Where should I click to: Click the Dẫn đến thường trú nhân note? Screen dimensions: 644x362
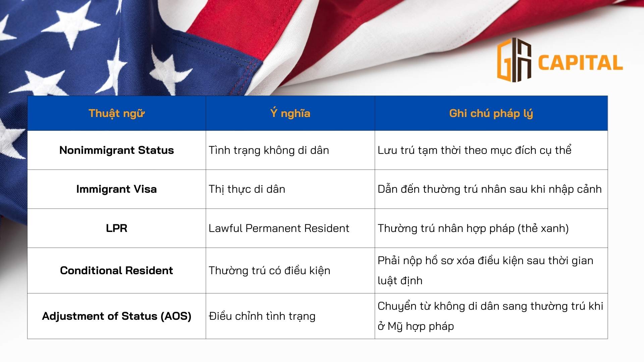(489, 189)
